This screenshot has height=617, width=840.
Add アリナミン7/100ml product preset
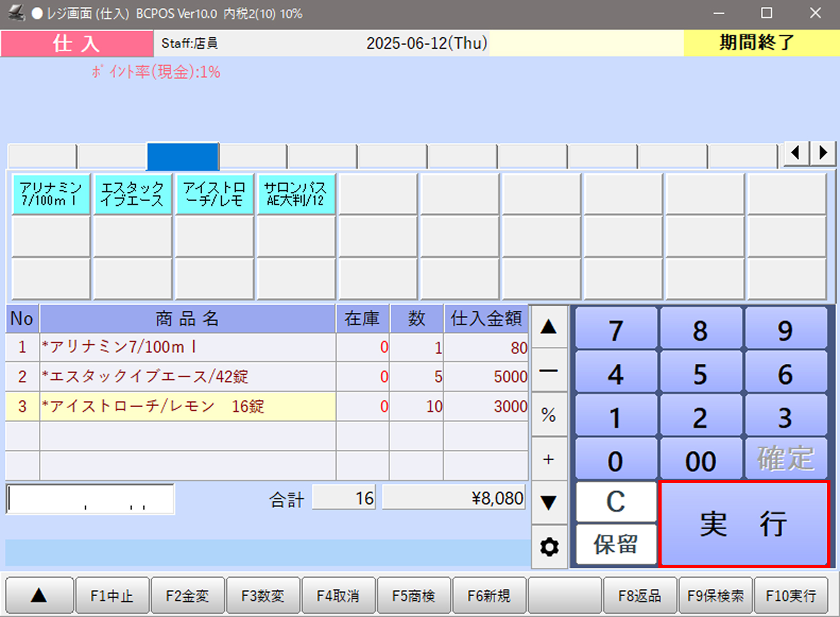click(x=51, y=194)
